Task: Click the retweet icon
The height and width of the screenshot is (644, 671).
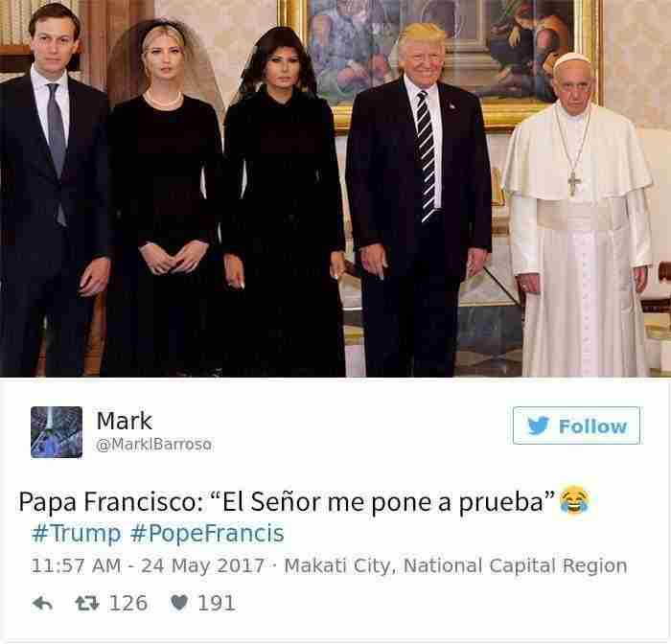Action: (87, 604)
